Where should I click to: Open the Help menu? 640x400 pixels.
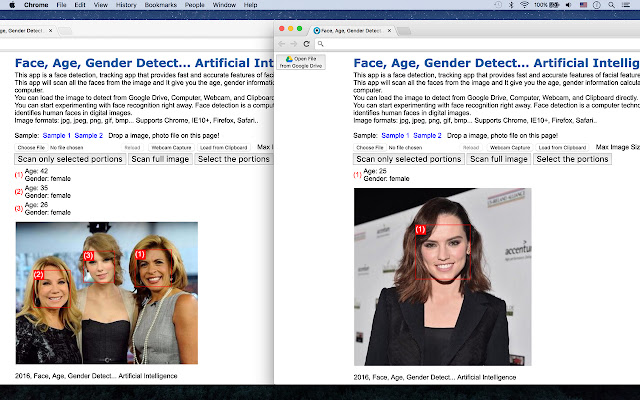[x=250, y=5]
